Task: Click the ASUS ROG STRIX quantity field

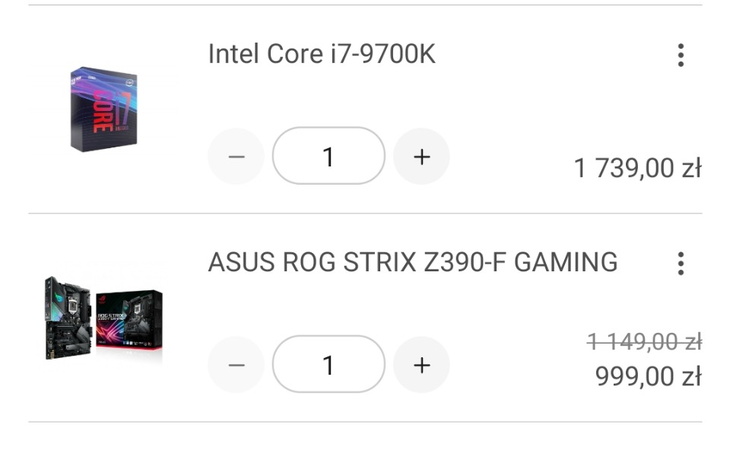Action: tap(328, 365)
